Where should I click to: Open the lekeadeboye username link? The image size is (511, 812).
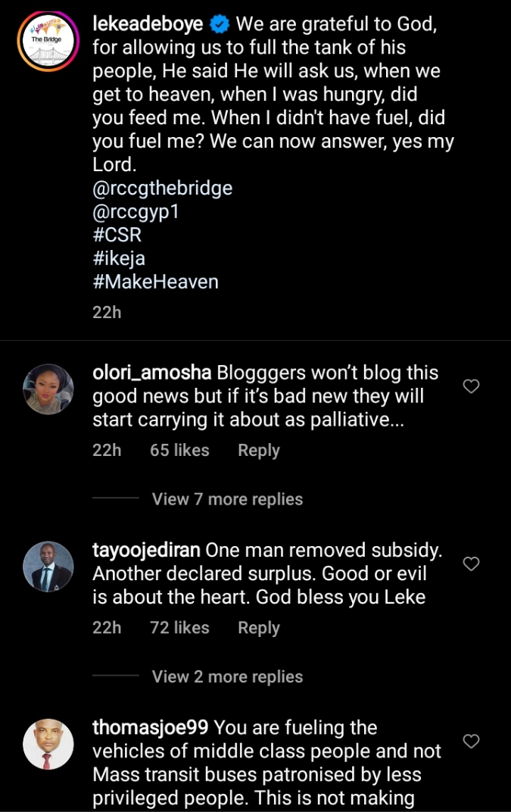pyautogui.click(x=147, y=24)
